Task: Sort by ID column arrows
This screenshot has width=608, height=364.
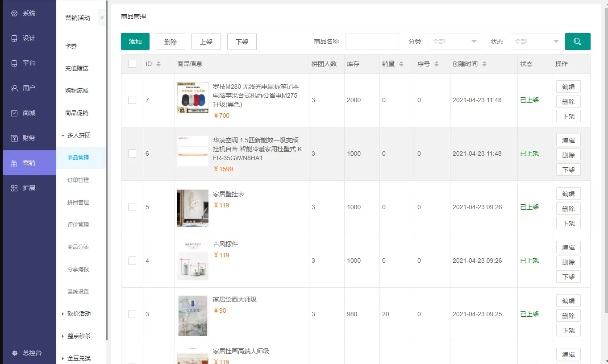Action: tap(158, 64)
